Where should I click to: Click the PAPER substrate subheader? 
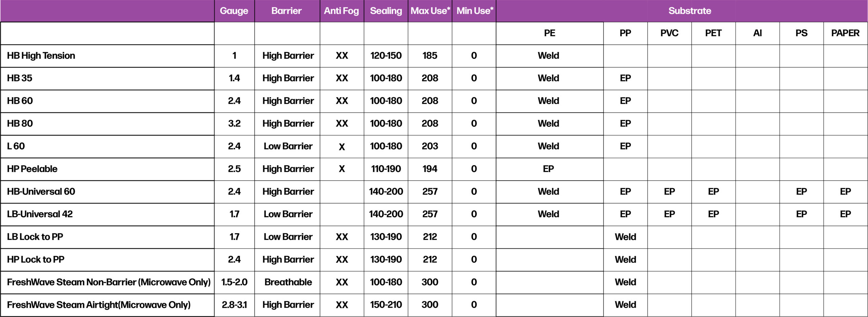(845, 33)
